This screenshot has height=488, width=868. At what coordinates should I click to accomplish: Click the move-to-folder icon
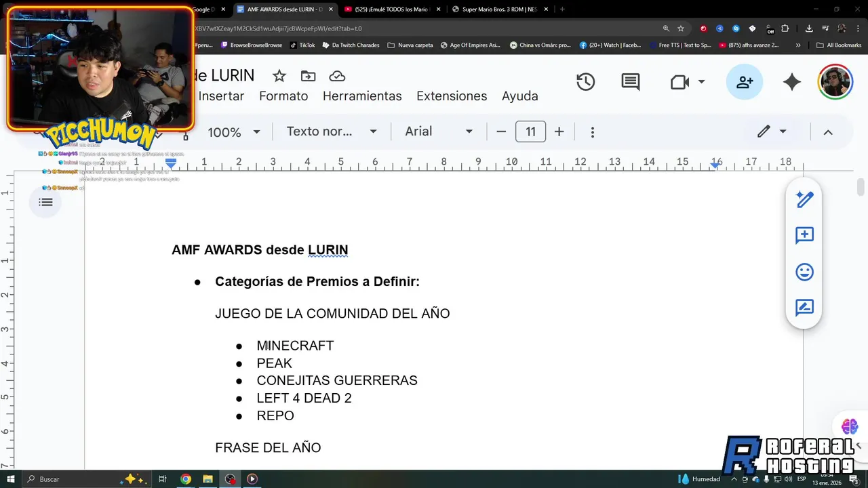coord(308,76)
